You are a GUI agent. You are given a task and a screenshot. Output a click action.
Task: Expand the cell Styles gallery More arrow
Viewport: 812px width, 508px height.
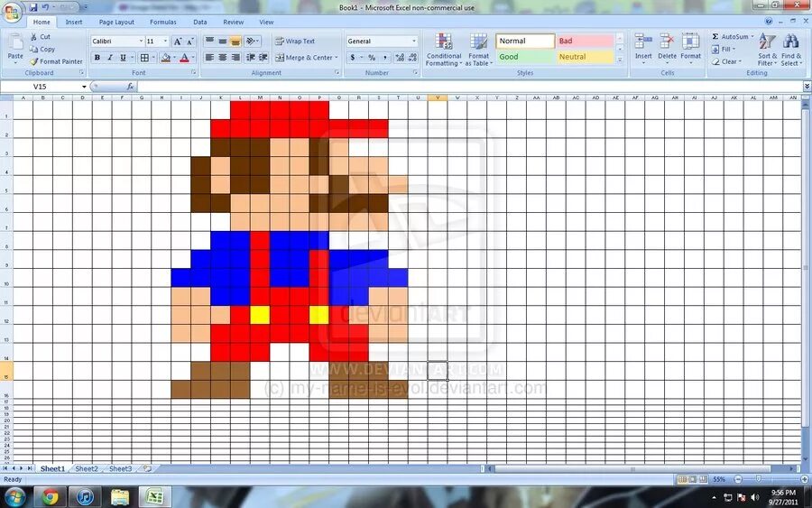619,60
